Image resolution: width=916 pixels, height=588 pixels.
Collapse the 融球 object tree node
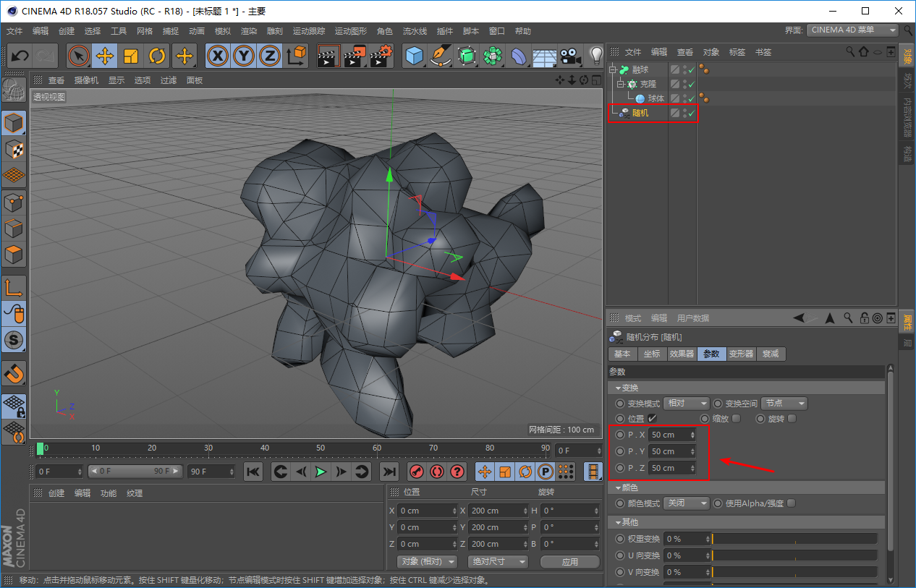pos(613,70)
